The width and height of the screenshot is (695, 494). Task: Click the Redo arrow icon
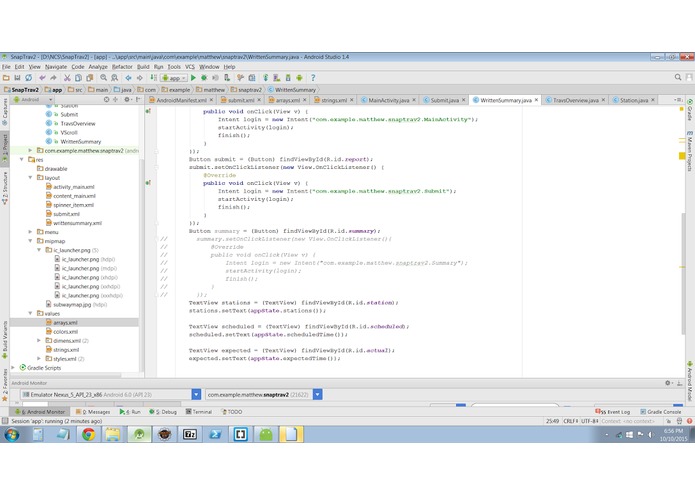click(54, 78)
